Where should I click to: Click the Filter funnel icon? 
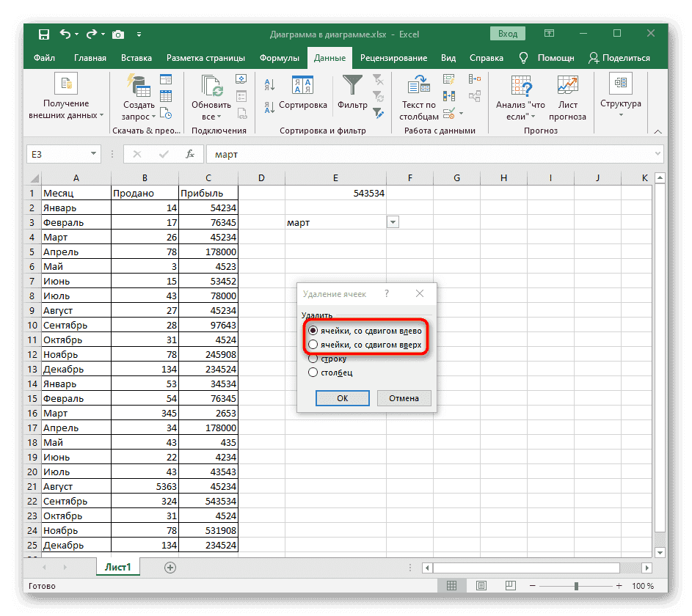point(352,85)
